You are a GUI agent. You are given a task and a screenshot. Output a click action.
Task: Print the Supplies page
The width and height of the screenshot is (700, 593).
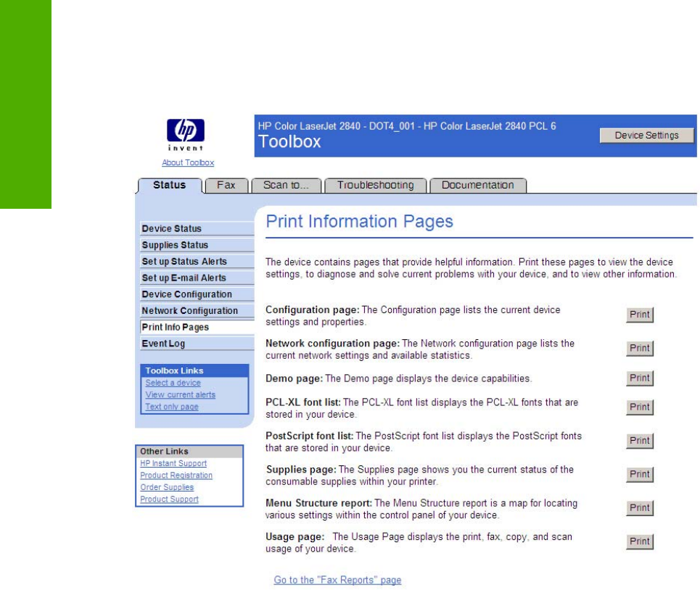639,474
